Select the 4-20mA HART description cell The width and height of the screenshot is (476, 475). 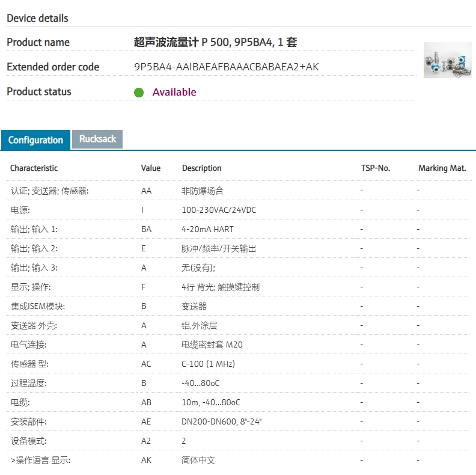(x=207, y=229)
